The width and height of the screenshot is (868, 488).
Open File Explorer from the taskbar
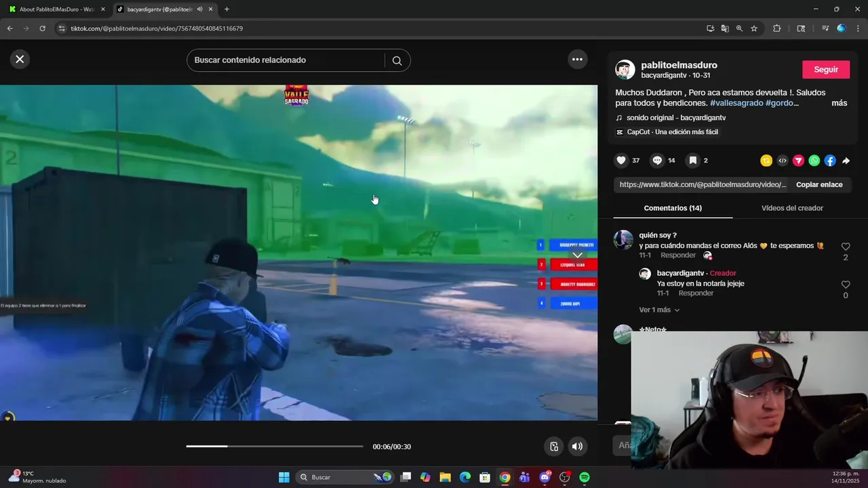tap(445, 477)
